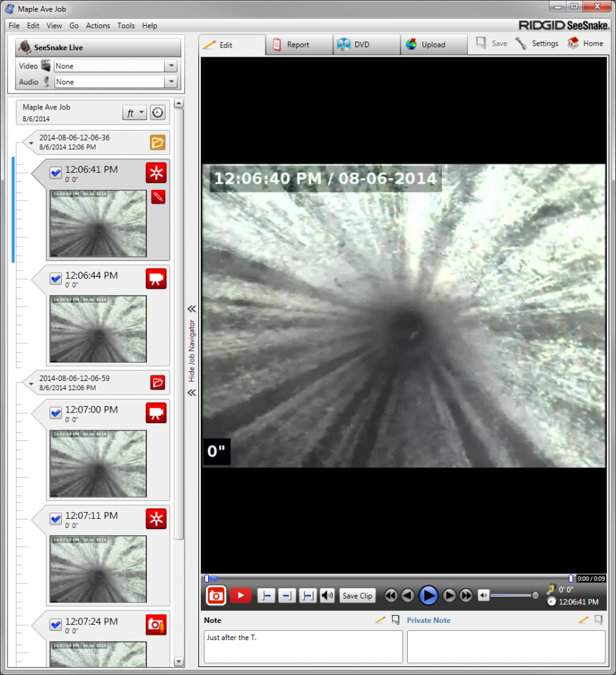Click the clip range marker button
616x675 pixels.
click(x=308, y=596)
